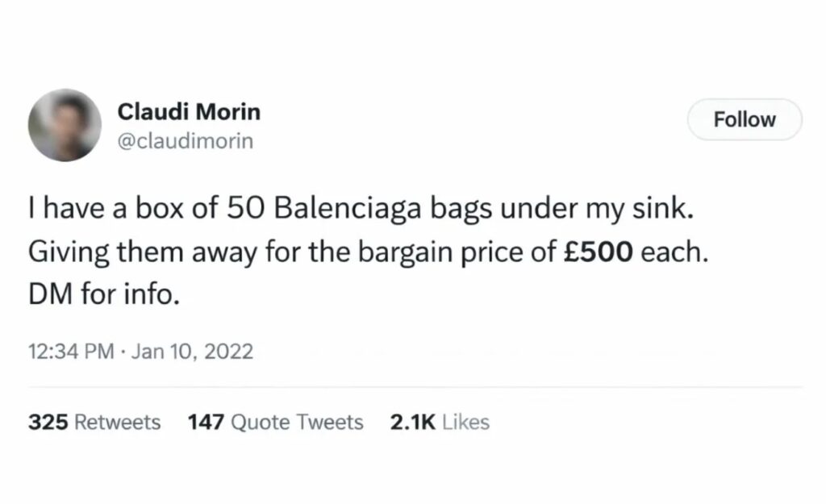Select the Jan 10, 2022 date

pos(190,352)
